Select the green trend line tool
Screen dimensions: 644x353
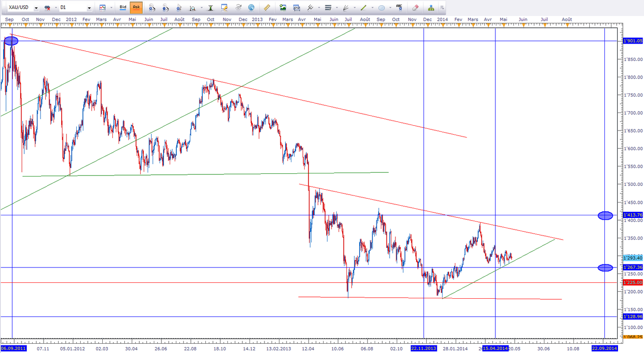[364, 8]
